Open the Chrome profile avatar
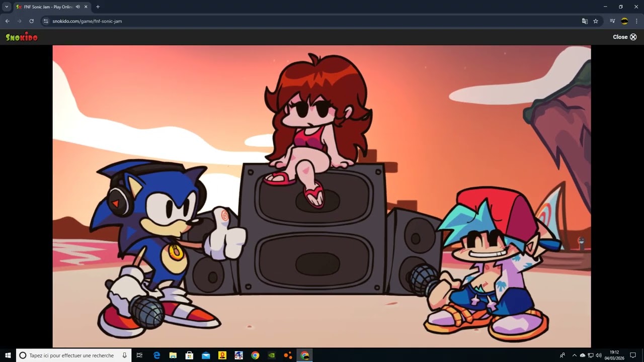Image resolution: width=644 pixels, height=362 pixels. coord(624,21)
